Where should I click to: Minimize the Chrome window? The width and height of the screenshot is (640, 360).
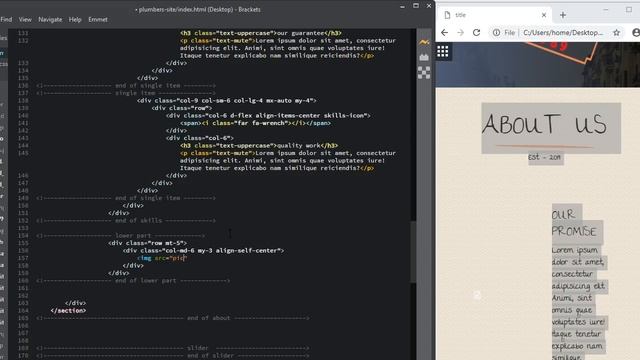[606, 9]
